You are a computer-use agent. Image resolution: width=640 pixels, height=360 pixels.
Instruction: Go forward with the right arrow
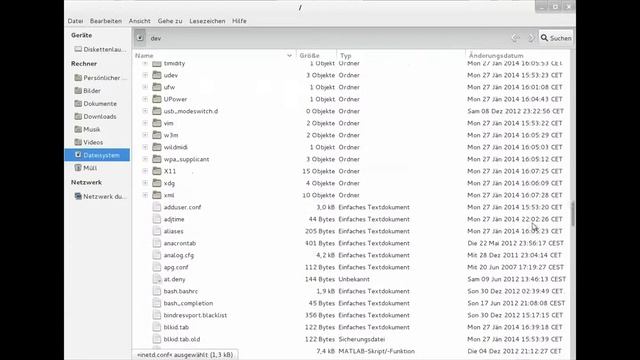tap(531, 38)
